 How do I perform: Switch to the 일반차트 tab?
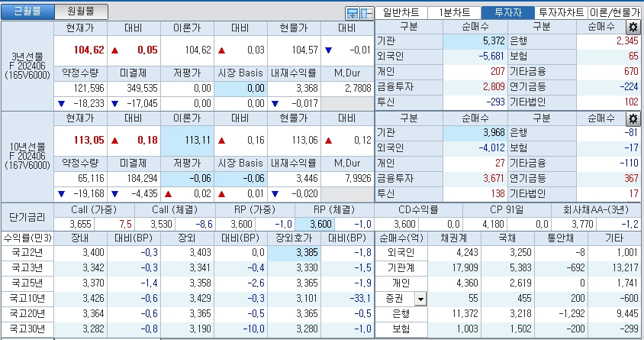pos(401,12)
